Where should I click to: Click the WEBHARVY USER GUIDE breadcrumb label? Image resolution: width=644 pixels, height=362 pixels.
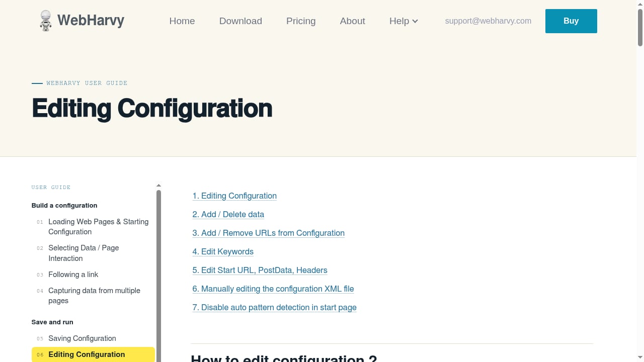pyautogui.click(x=87, y=83)
